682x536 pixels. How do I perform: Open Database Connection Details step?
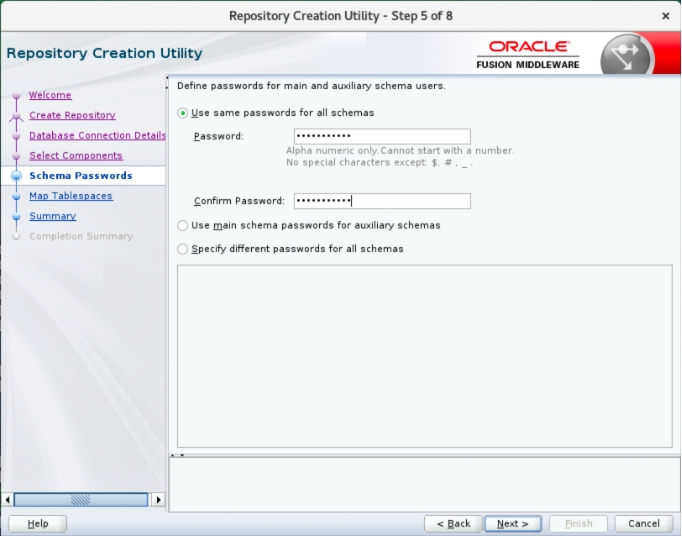97,135
